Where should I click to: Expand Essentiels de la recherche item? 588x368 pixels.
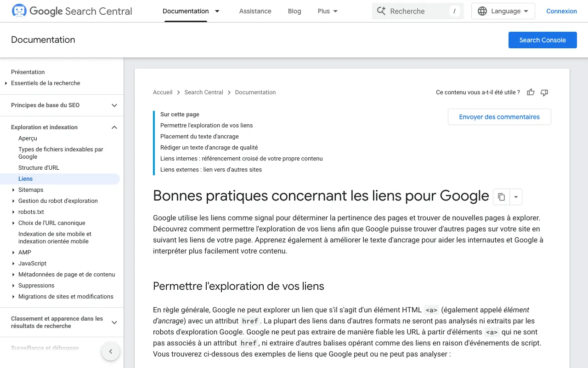6,83
